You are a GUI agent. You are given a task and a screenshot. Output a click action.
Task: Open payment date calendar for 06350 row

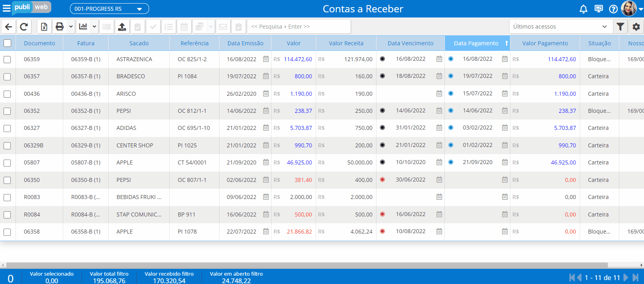[505, 180]
